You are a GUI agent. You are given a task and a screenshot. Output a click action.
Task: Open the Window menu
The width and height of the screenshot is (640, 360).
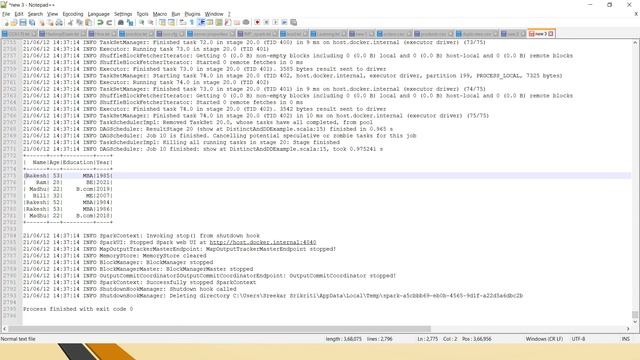[214, 14]
